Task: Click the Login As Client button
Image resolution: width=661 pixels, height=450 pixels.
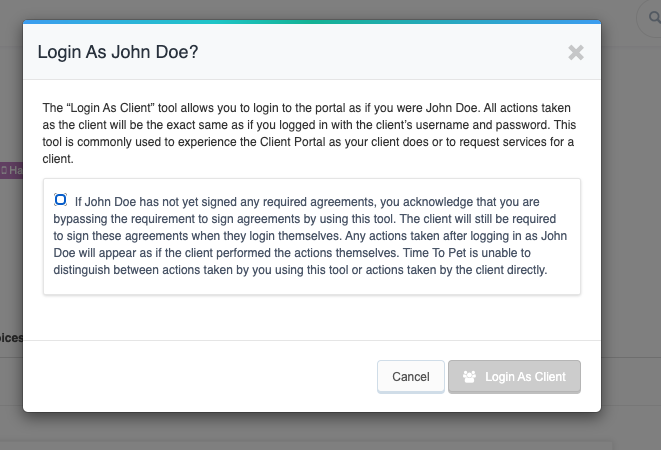Action: 514,377
